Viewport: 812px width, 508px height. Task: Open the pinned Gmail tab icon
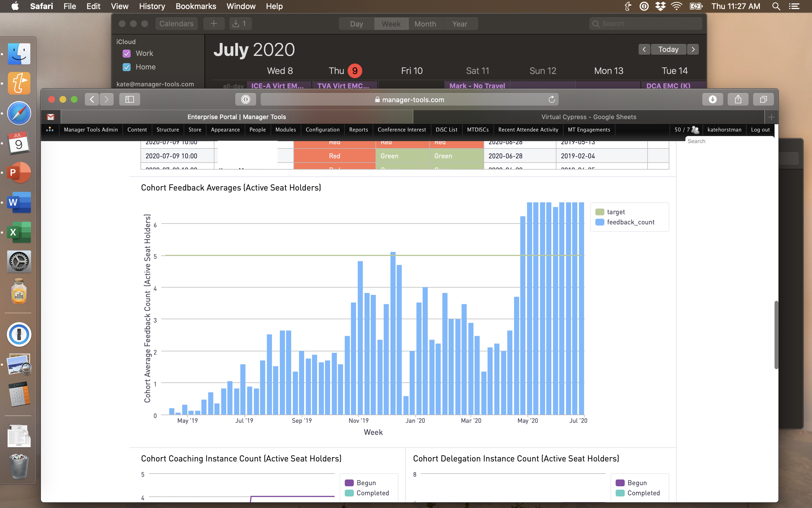51,117
